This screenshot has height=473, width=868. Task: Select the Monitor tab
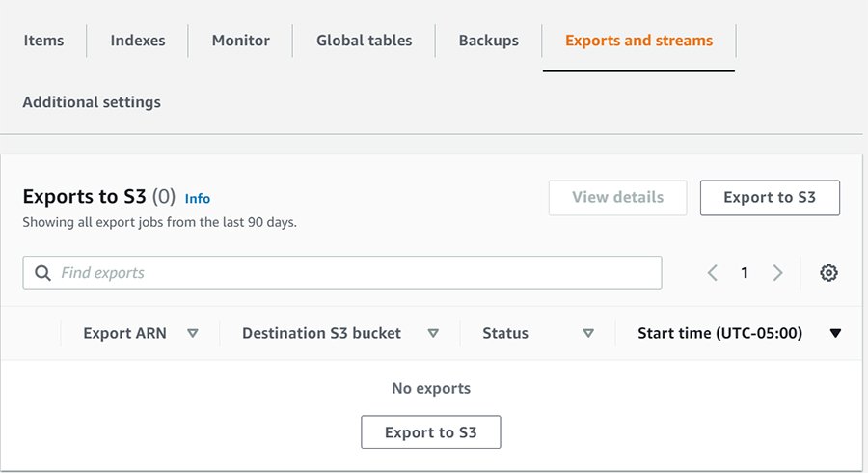(241, 41)
